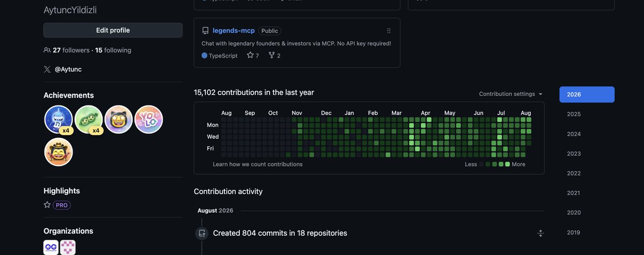Image resolution: width=644 pixels, height=255 pixels.
Task: Click the 15,102 contributions heading
Action: tap(254, 92)
